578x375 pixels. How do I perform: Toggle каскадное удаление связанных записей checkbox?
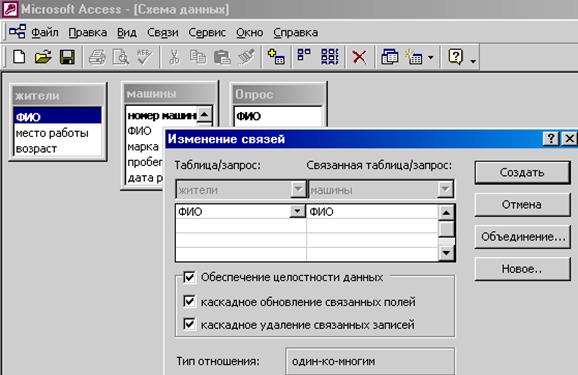coord(189,324)
